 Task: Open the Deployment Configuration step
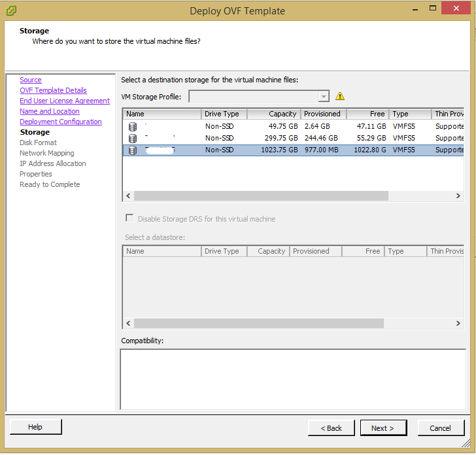(61, 122)
